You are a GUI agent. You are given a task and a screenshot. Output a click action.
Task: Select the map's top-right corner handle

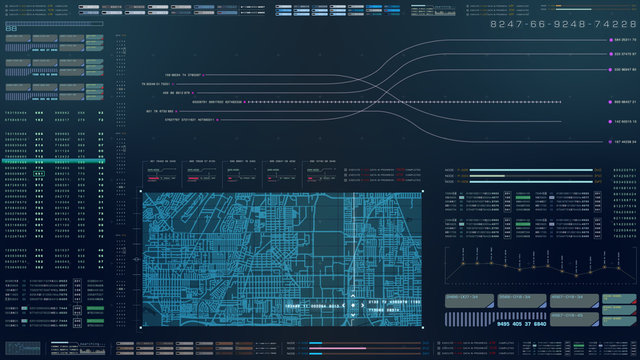[x=422, y=191]
